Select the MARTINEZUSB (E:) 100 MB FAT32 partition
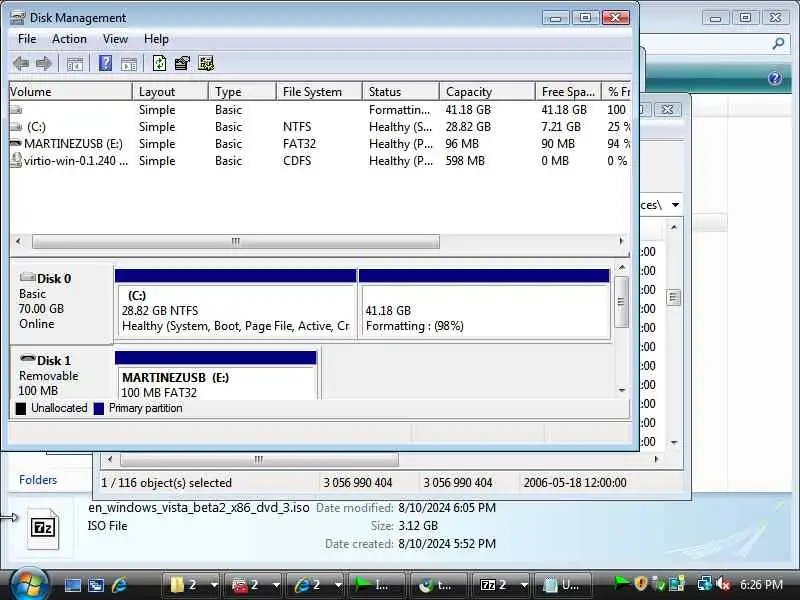The height and width of the screenshot is (600, 800). pos(216,375)
